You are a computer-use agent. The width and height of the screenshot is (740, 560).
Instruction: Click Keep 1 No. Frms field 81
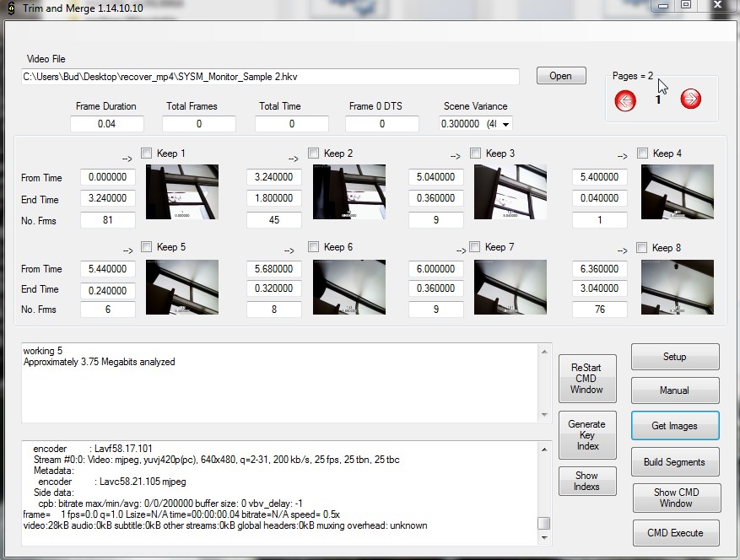[x=108, y=220]
